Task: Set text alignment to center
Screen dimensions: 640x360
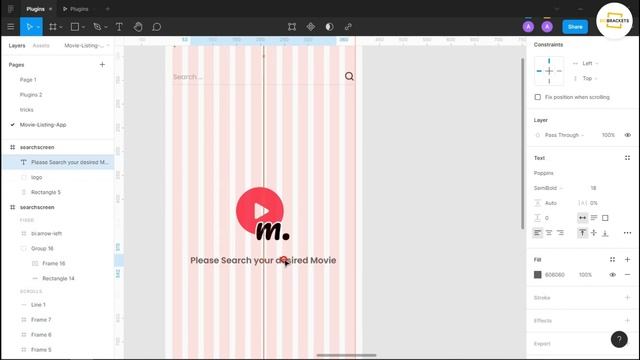Action: coord(549,233)
